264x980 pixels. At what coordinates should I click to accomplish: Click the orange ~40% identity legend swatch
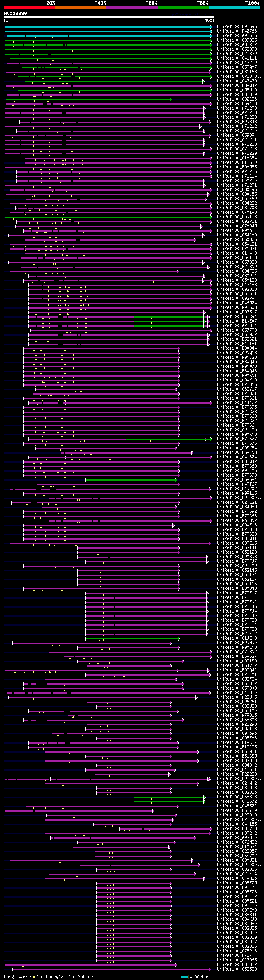(x=81, y=7)
